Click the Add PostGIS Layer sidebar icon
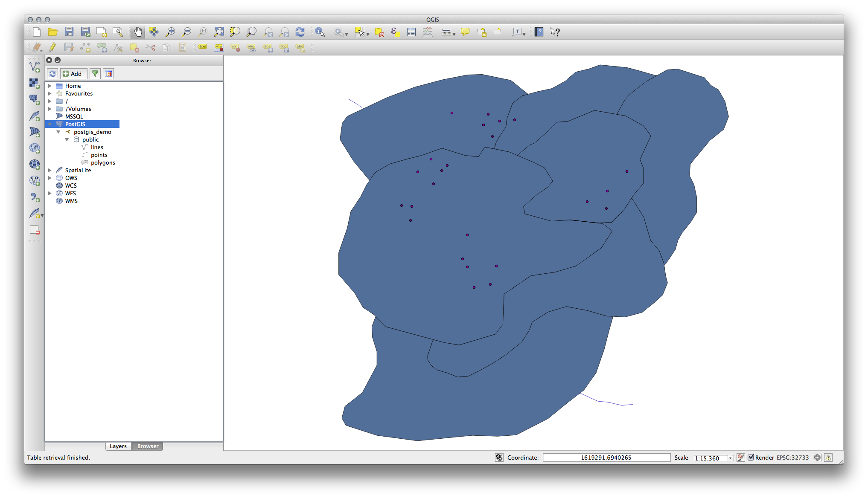Image resolution: width=868 pixels, height=498 pixels. click(x=35, y=99)
